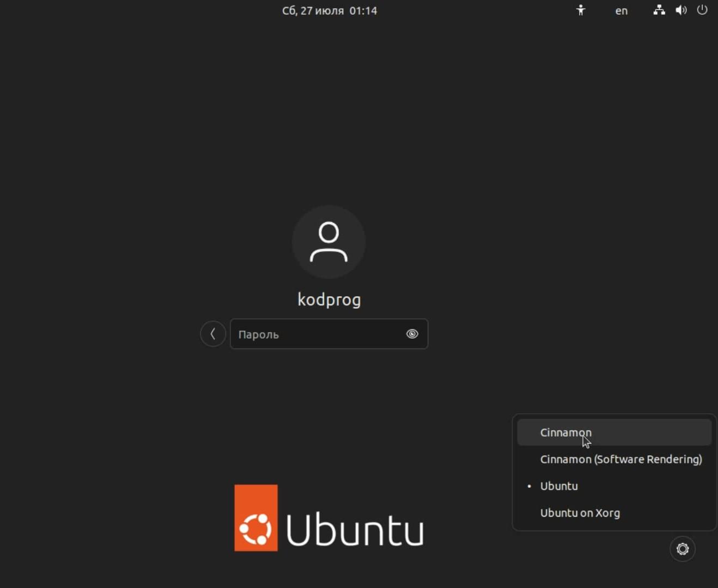Open the accessibility menu icon
718x588 pixels.
pos(581,10)
